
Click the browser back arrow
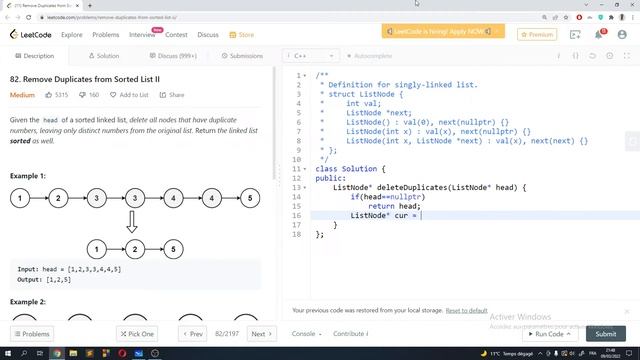pyautogui.click(x=7, y=18)
